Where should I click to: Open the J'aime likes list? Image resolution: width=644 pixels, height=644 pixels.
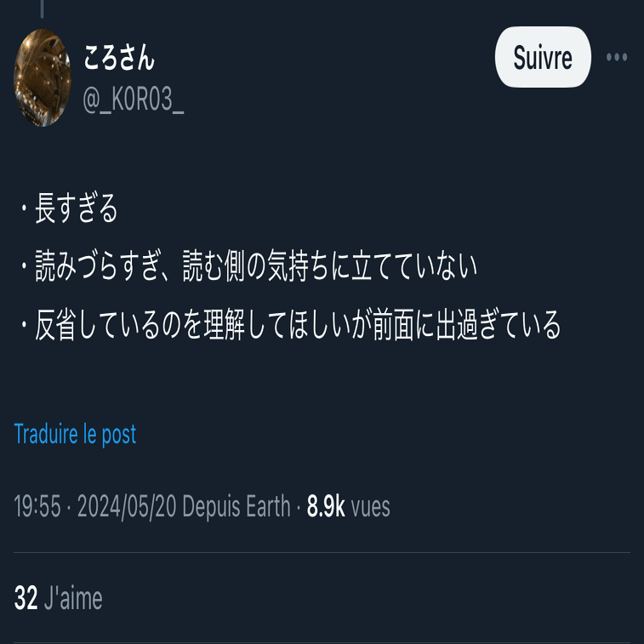73,598
